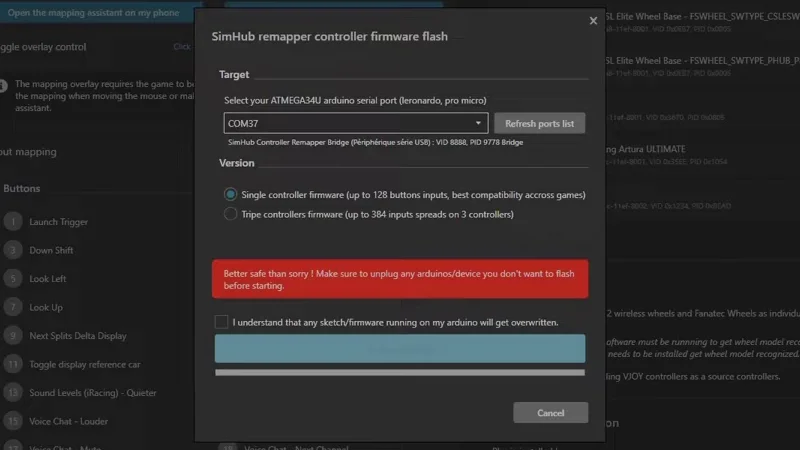Select button 5 Look Left number icon

pyautogui.click(x=13, y=279)
